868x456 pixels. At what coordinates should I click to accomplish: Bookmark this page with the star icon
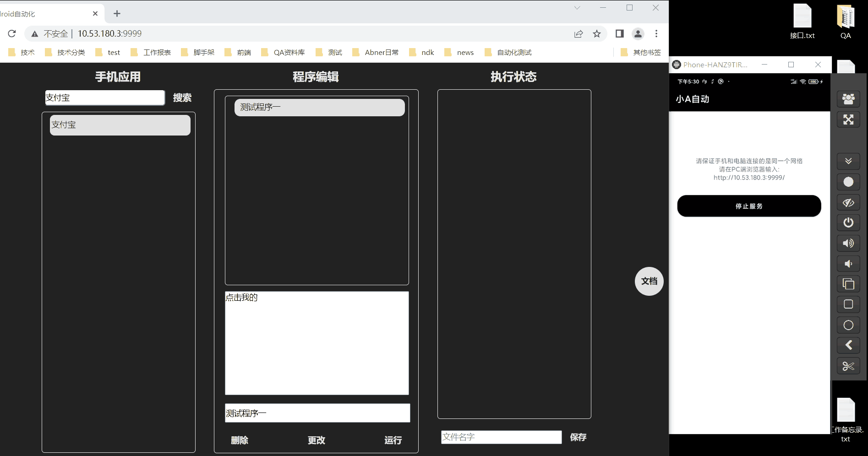click(597, 34)
